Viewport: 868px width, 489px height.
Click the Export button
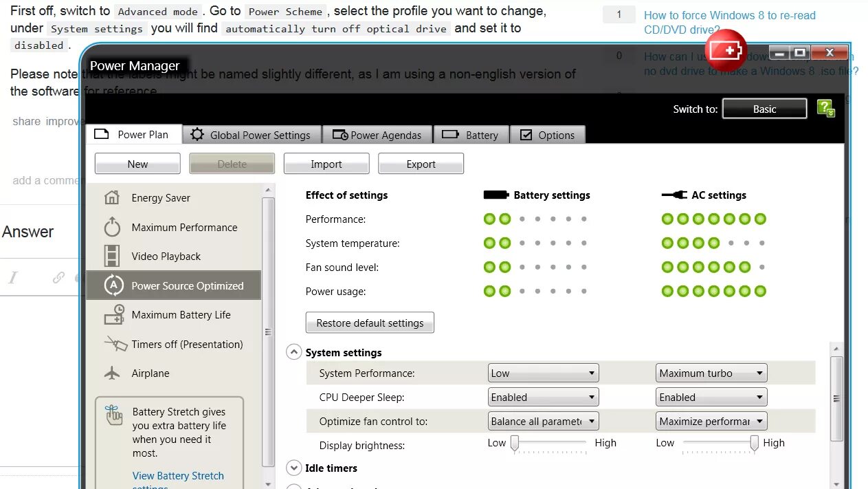[x=421, y=164]
